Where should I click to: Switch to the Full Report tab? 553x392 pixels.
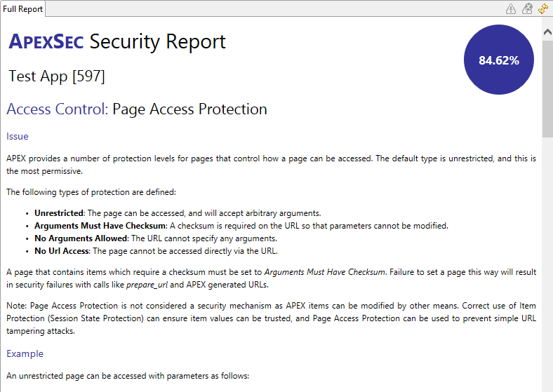point(22,9)
